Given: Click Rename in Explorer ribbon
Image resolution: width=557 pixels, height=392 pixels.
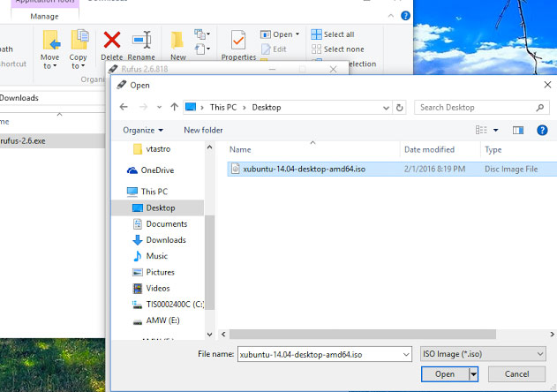Looking at the screenshot, I should tap(141, 46).
